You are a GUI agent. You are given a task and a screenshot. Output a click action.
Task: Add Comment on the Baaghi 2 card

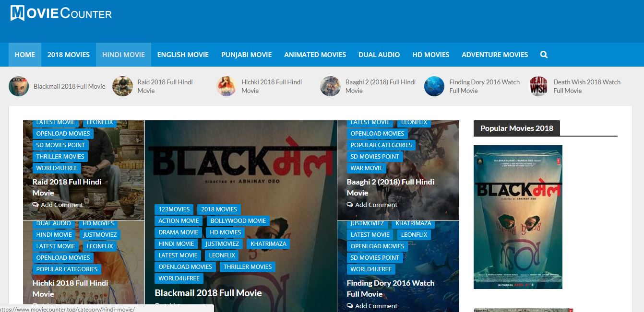372,205
